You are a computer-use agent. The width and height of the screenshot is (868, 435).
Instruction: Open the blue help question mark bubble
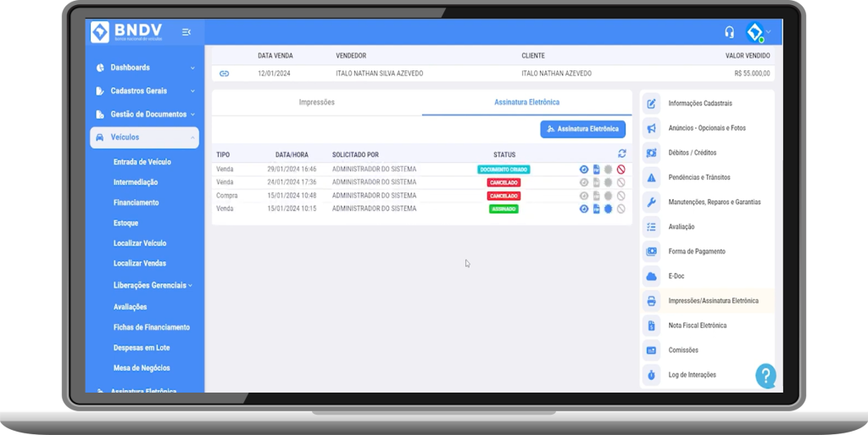765,375
